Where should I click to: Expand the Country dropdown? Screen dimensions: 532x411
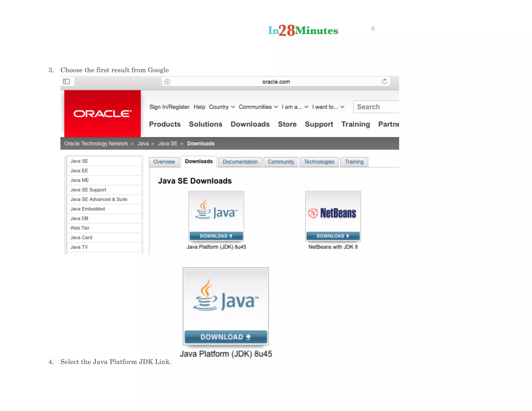click(222, 107)
